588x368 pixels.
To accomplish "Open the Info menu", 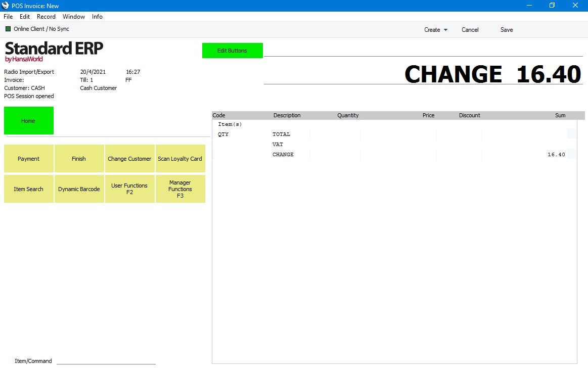I will (x=97, y=17).
